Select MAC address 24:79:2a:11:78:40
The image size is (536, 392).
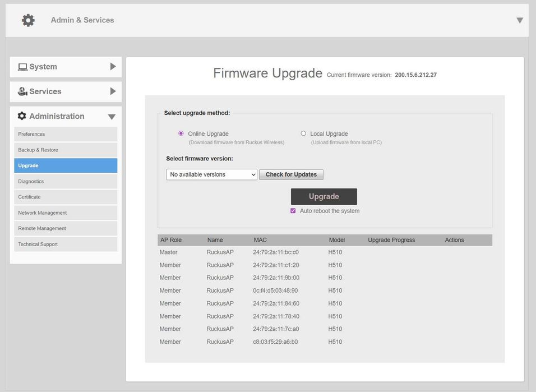point(276,316)
